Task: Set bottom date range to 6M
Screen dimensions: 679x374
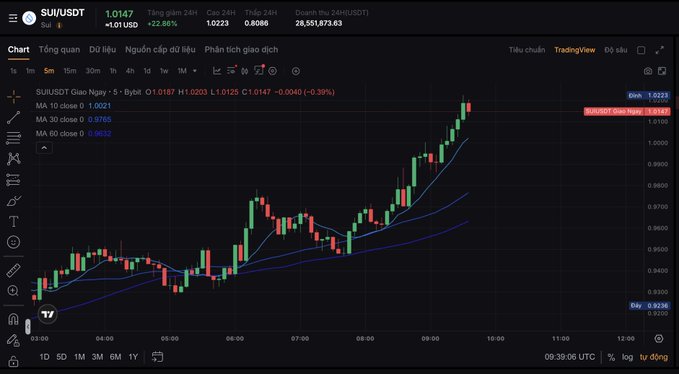Action: click(115, 357)
